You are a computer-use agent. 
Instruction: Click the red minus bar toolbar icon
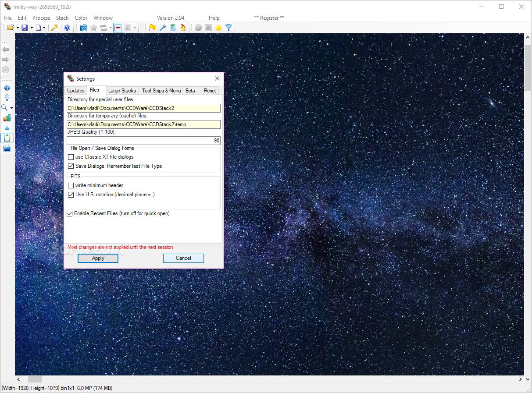pos(118,28)
